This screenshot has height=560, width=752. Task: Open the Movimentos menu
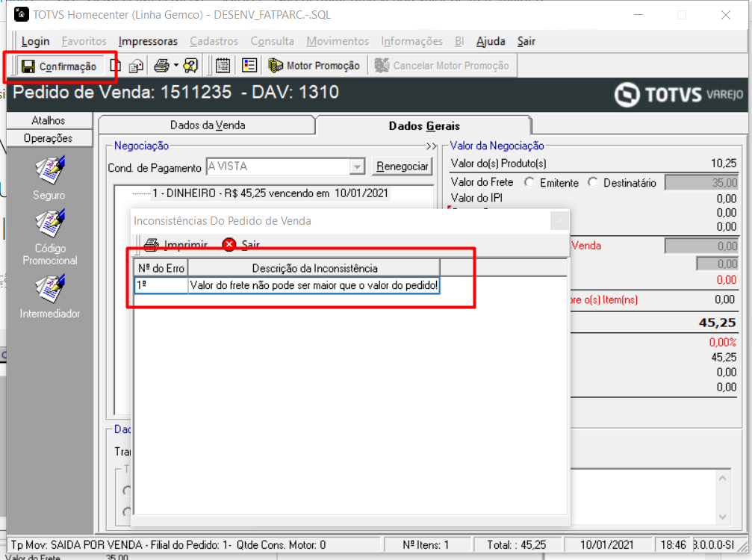coord(338,41)
